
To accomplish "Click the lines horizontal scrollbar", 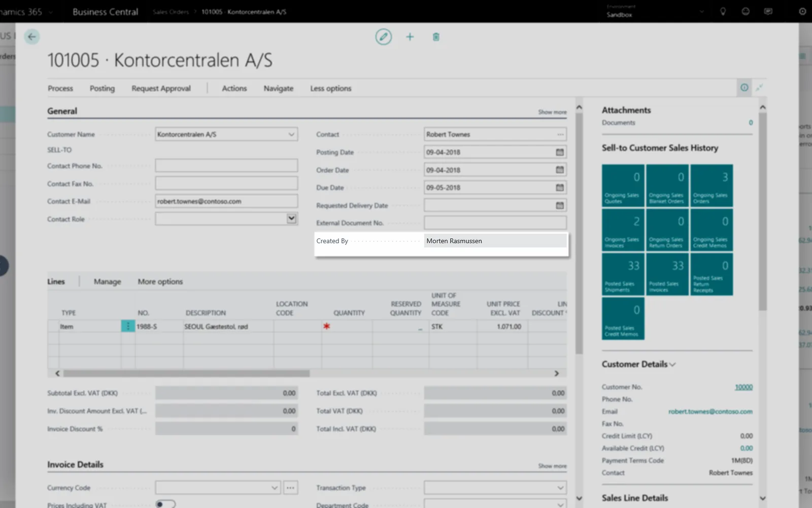I will pyautogui.click(x=186, y=373).
